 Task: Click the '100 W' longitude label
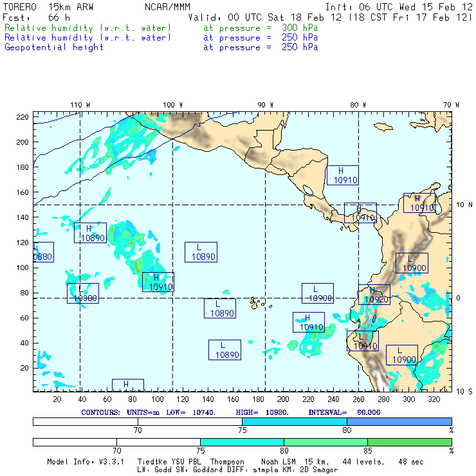(173, 105)
